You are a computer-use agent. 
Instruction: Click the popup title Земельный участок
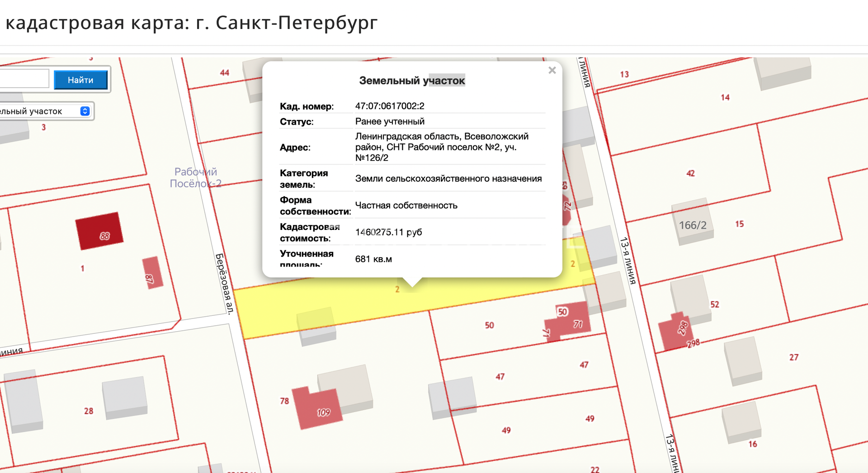coord(412,81)
